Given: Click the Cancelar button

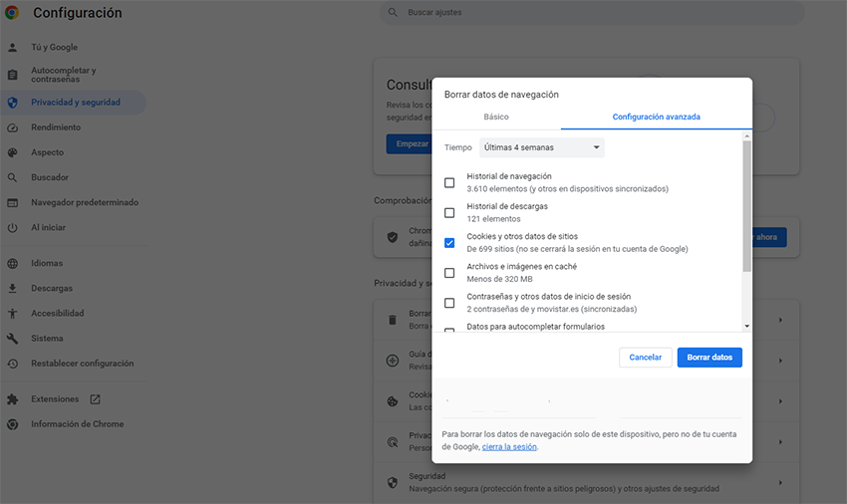Looking at the screenshot, I should pyautogui.click(x=646, y=357).
